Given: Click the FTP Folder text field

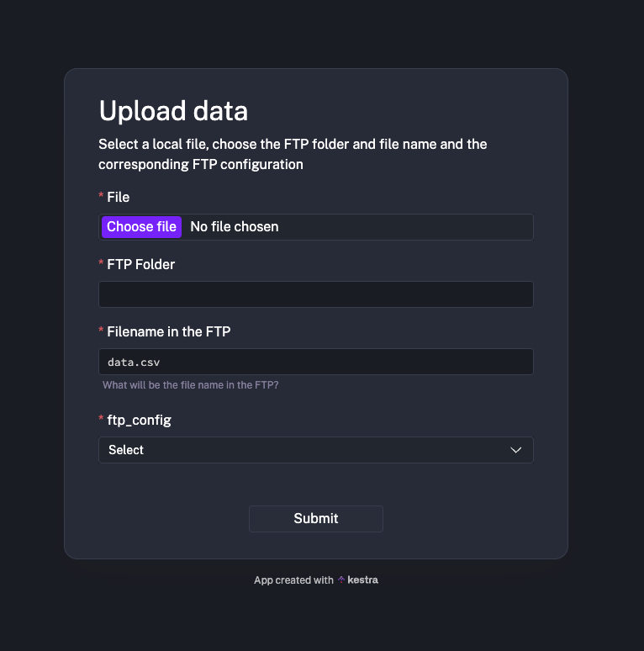Looking at the screenshot, I should [316, 294].
